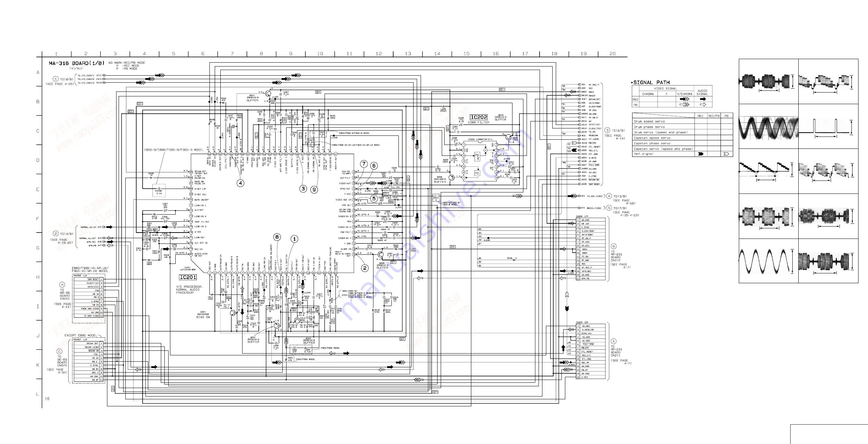Click the 'Ref.signal' table row label
The height and width of the screenshot is (444, 868).
click(643, 154)
